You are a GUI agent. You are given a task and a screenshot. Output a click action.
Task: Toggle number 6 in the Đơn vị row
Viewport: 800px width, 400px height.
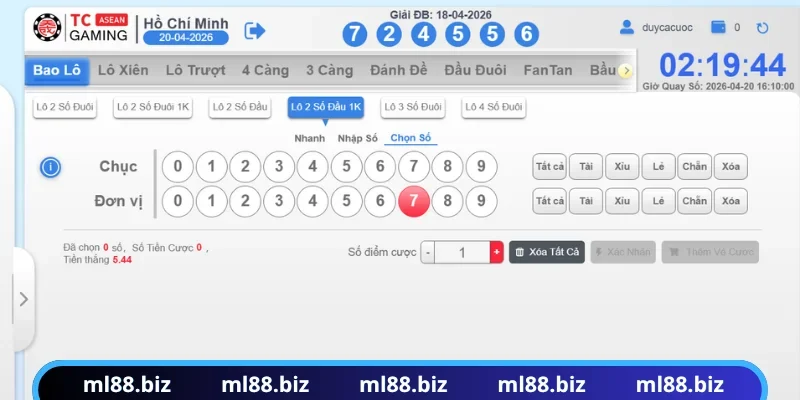[x=380, y=201]
